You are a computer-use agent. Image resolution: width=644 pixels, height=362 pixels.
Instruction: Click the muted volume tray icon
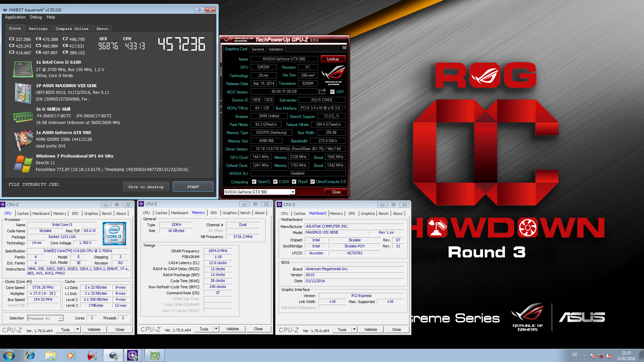point(608,356)
